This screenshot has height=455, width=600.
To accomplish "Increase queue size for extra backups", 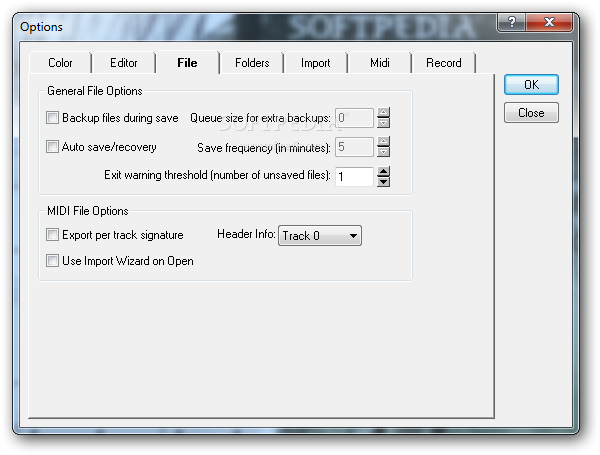I will [383, 113].
